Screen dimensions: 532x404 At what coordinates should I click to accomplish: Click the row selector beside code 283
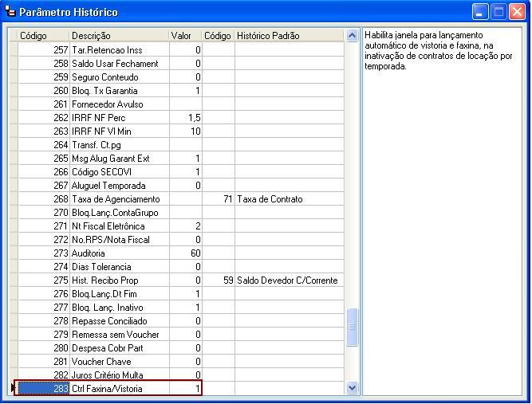point(13,388)
